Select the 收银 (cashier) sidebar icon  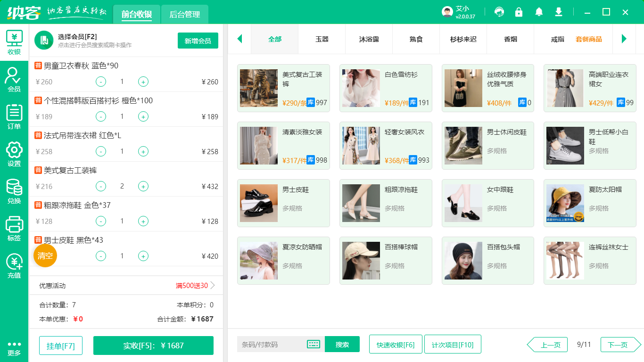point(14,42)
